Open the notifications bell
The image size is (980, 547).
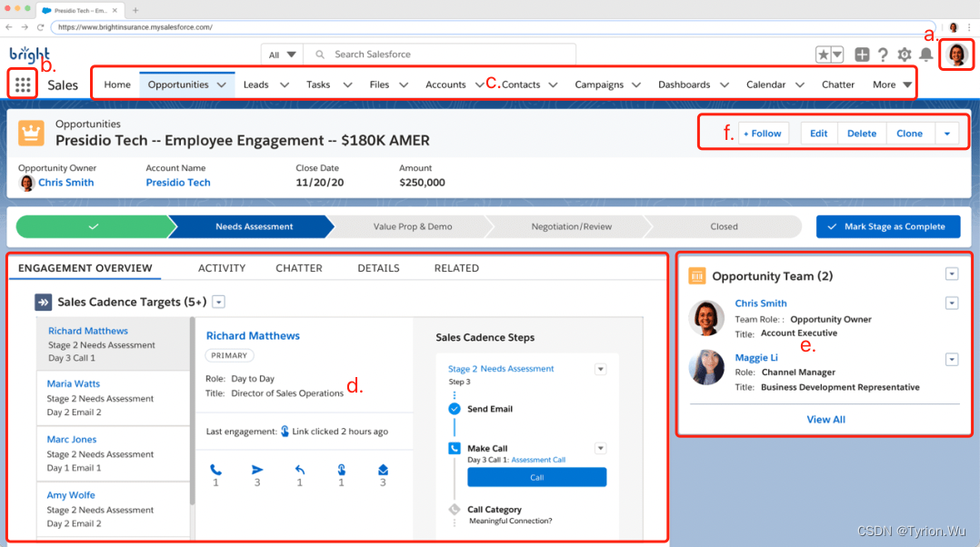926,55
